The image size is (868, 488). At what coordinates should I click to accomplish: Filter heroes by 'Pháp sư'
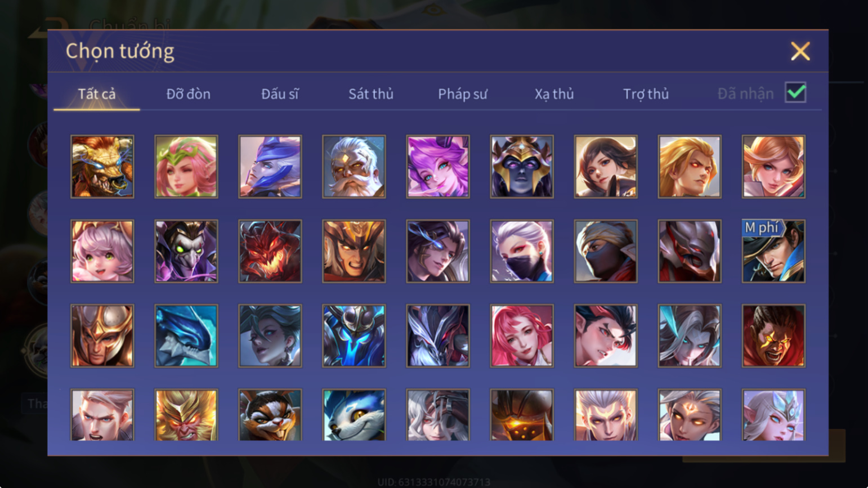[x=463, y=94]
